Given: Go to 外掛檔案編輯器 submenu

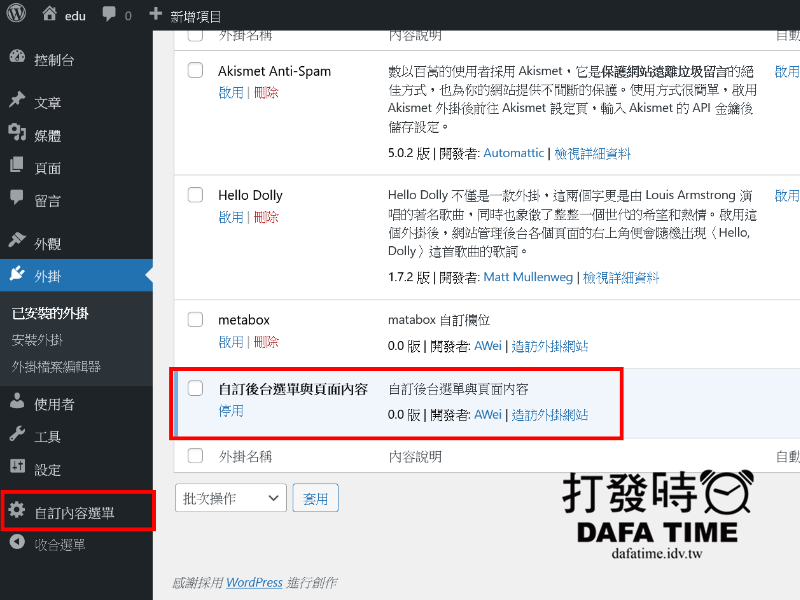Looking at the screenshot, I should point(56,366).
